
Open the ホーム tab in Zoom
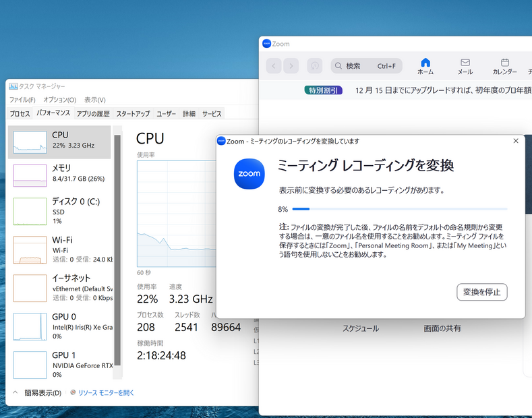click(425, 66)
